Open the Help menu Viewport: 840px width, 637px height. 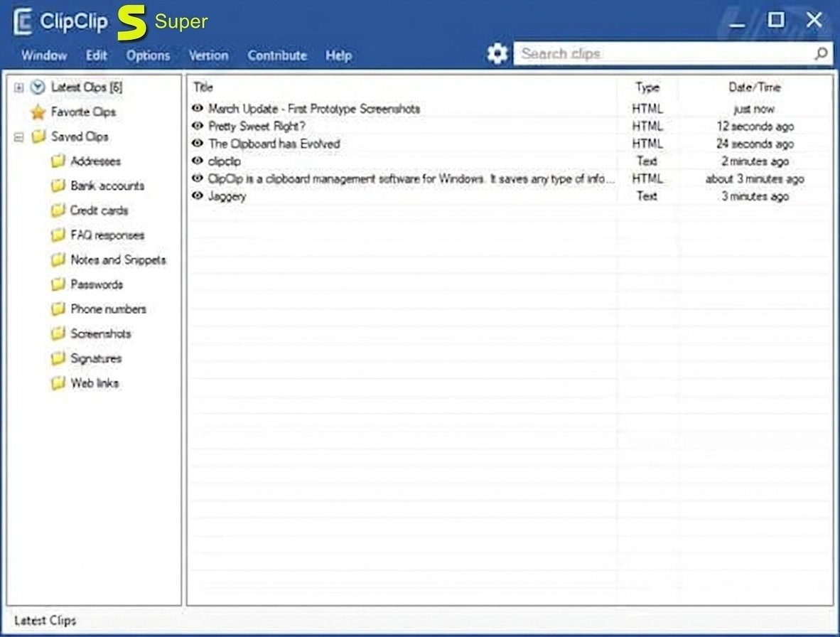(x=338, y=55)
